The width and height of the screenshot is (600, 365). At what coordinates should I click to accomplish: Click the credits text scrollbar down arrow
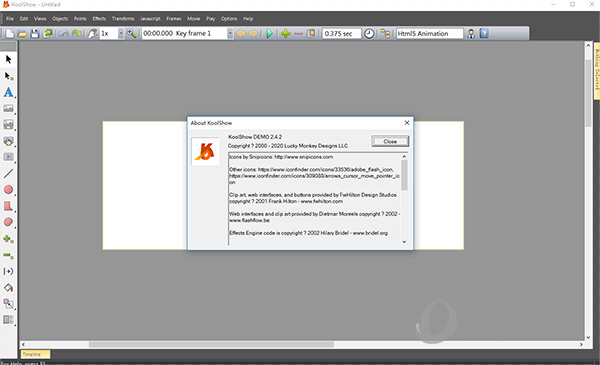point(404,241)
